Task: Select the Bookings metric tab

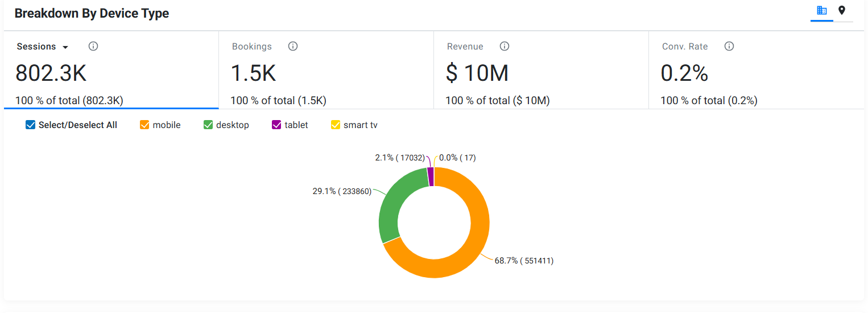Action: [x=326, y=70]
